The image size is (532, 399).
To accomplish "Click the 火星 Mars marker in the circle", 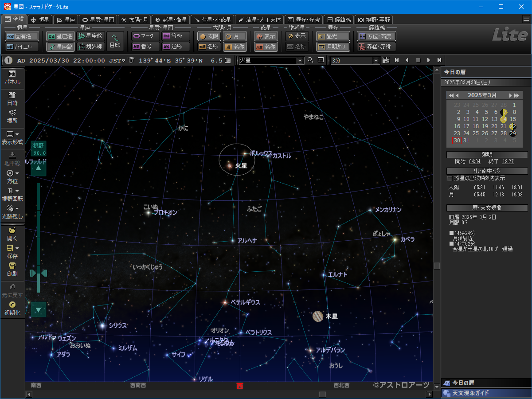I will tap(230, 165).
